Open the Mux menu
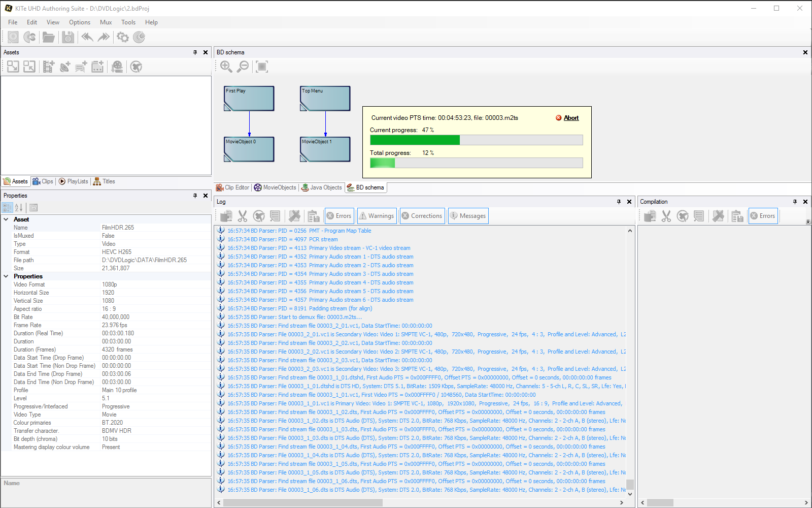The image size is (812, 508). (x=106, y=22)
